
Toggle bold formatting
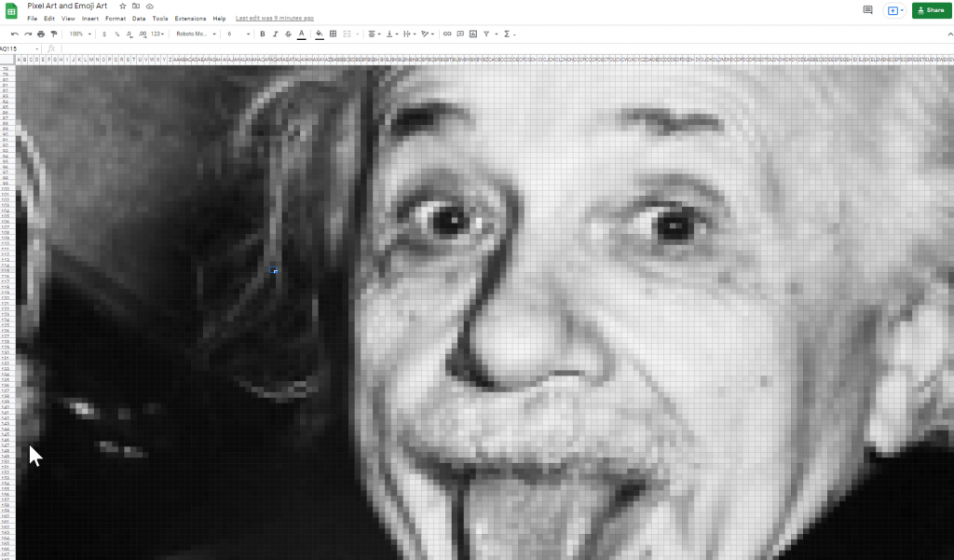pyautogui.click(x=263, y=34)
